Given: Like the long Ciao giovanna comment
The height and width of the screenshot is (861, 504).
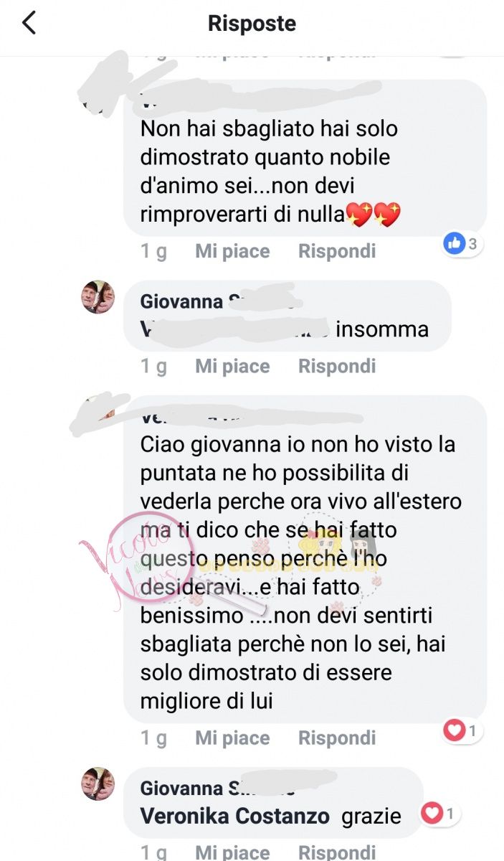Looking at the screenshot, I should [x=232, y=738].
